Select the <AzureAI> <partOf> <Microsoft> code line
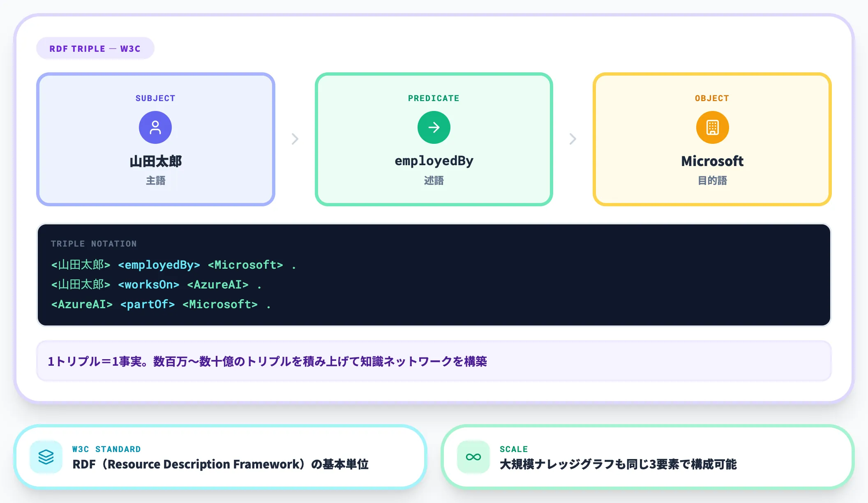868x503 pixels. click(159, 304)
